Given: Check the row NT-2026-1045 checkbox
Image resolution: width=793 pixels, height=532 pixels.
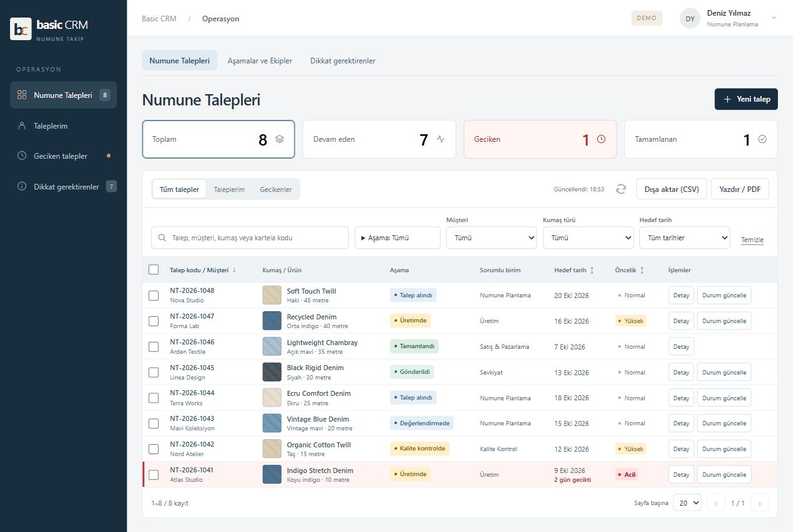Looking at the screenshot, I should (x=154, y=372).
